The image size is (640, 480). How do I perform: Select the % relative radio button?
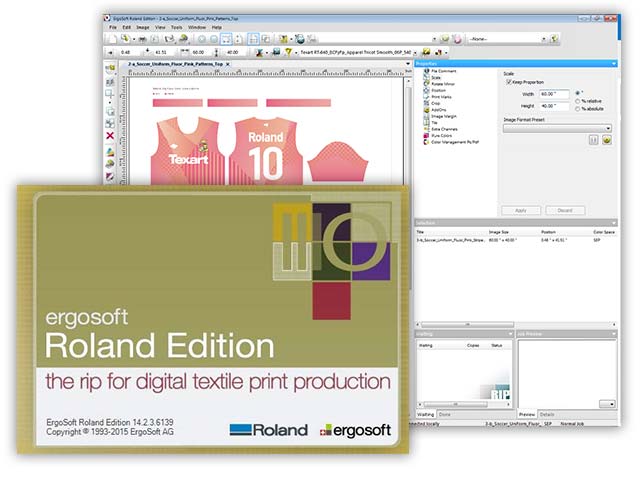(578, 100)
